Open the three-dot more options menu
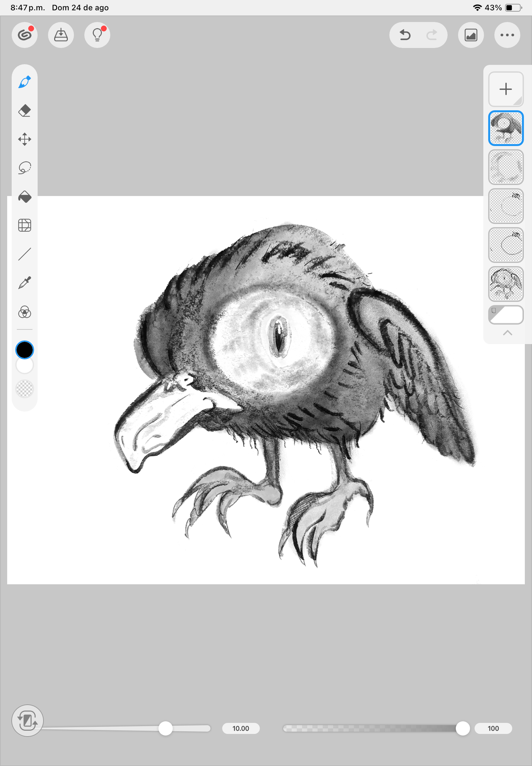The height and width of the screenshot is (766, 532). [x=507, y=35]
